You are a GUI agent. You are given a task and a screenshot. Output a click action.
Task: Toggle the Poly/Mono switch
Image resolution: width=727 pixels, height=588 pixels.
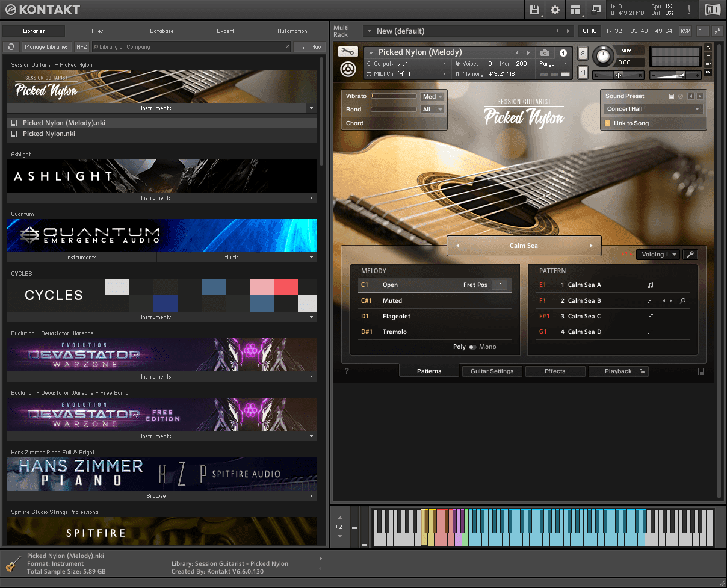coord(472,347)
